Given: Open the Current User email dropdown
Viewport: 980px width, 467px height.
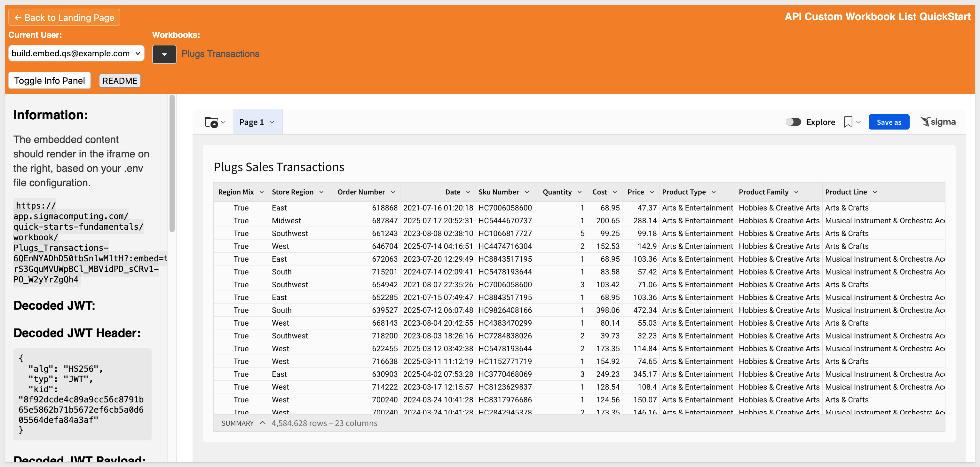Looking at the screenshot, I should coord(76,53).
